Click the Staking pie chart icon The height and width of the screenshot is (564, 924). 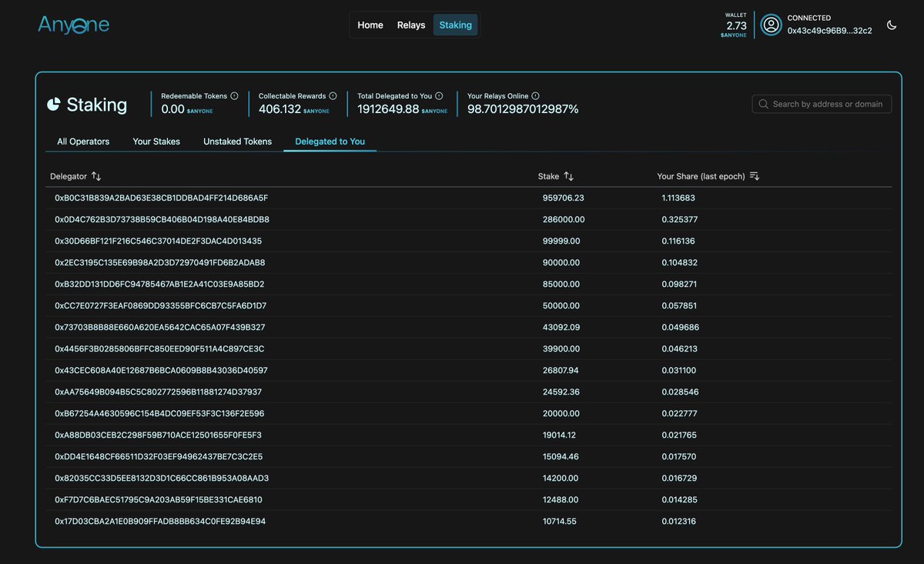[x=54, y=104]
